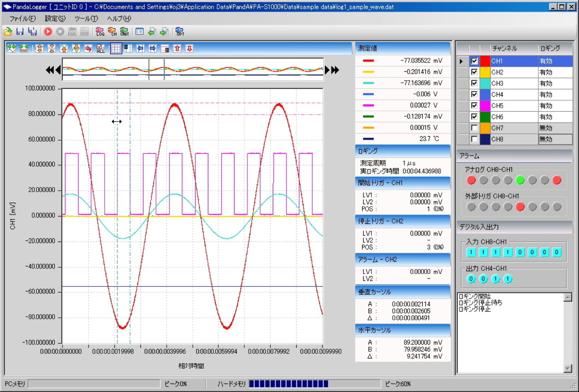Image resolution: width=579 pixels, height=392 pixels.
Task: Open the ファイル(F) menu
Action: [23, 18]
